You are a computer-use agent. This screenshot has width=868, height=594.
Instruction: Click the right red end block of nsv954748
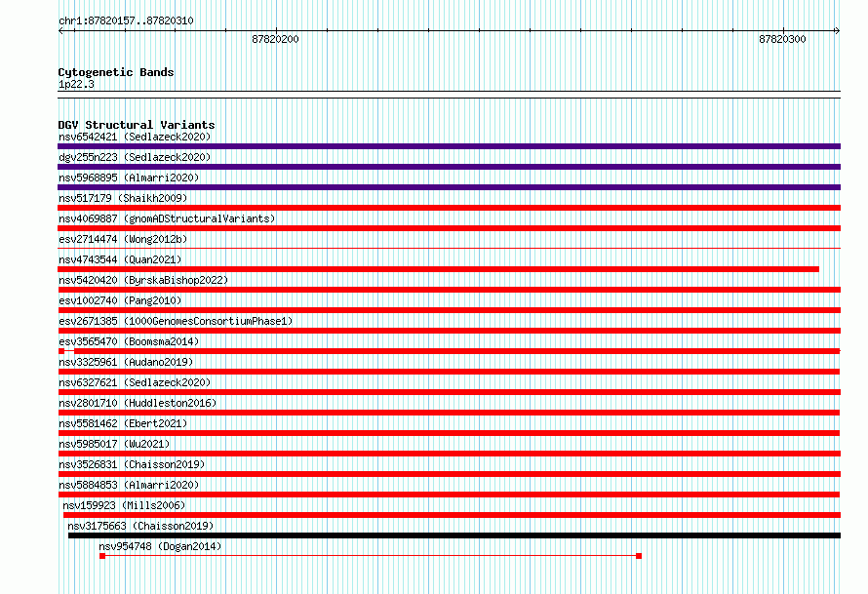[639, 556]
